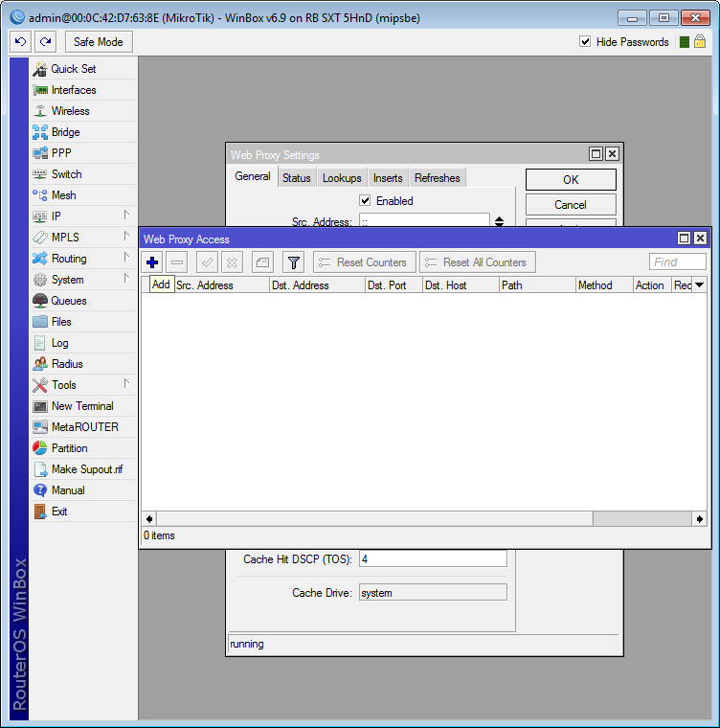Click the Reset Counters button
The height and width of the screenshot is (728, 720).
(365, 262)
